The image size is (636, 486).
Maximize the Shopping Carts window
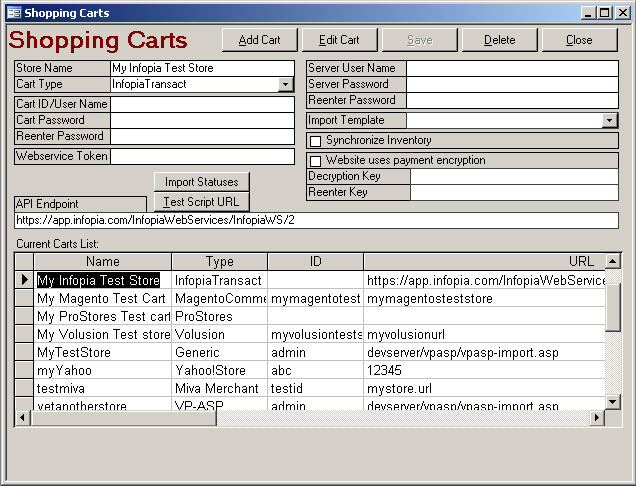coord(604,13)
